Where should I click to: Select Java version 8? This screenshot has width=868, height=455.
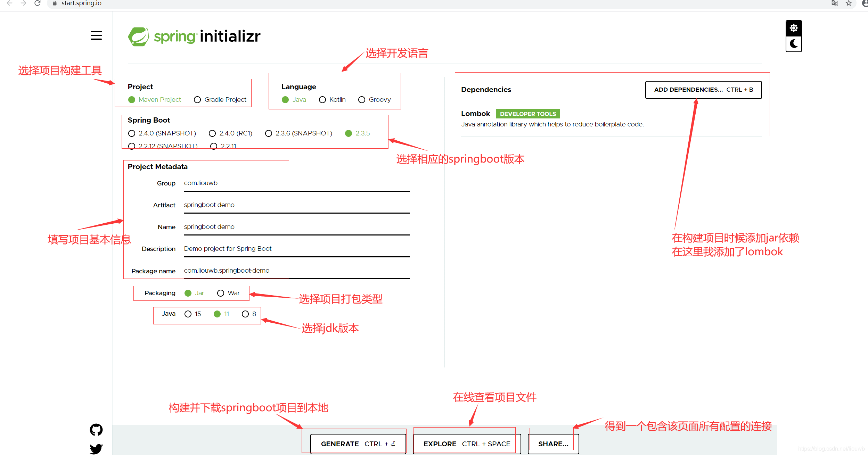249,314
